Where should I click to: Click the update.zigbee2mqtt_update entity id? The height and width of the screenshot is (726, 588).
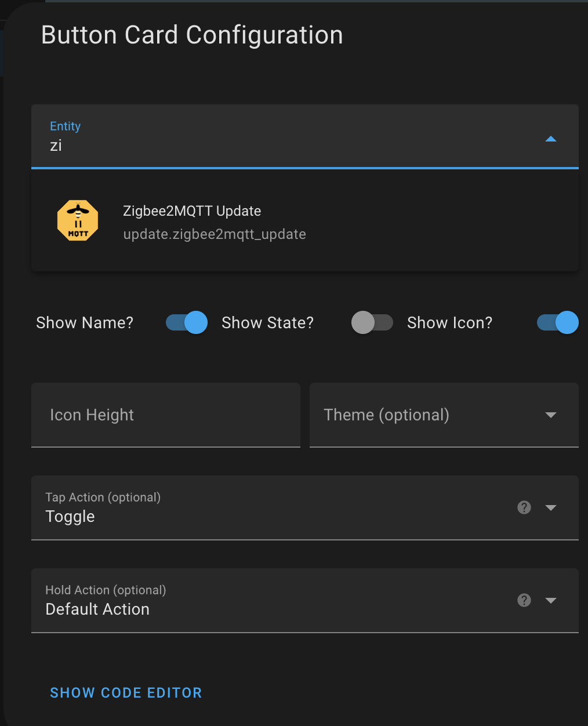point(215,234)
